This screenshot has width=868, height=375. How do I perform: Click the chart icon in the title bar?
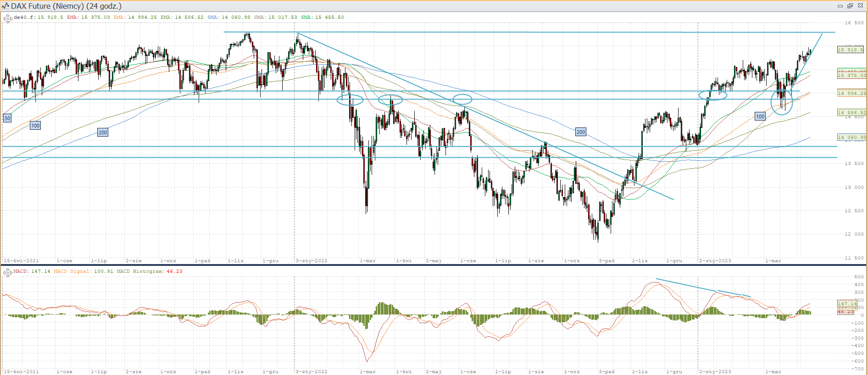[x=6, y=6]
